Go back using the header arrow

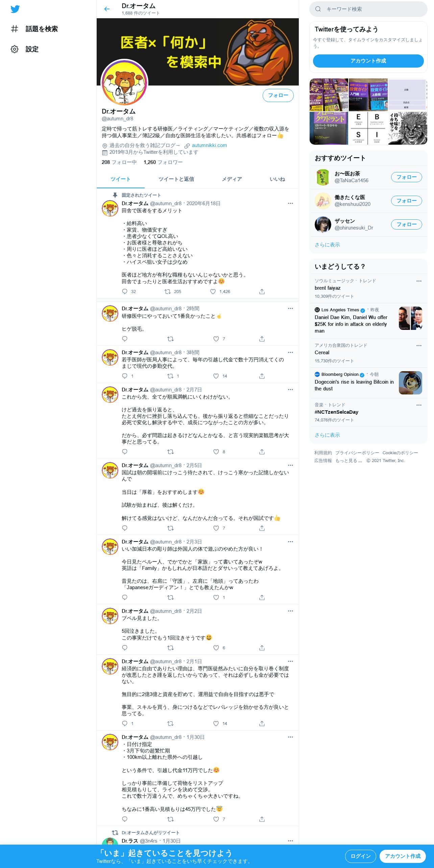coord(107,9)
